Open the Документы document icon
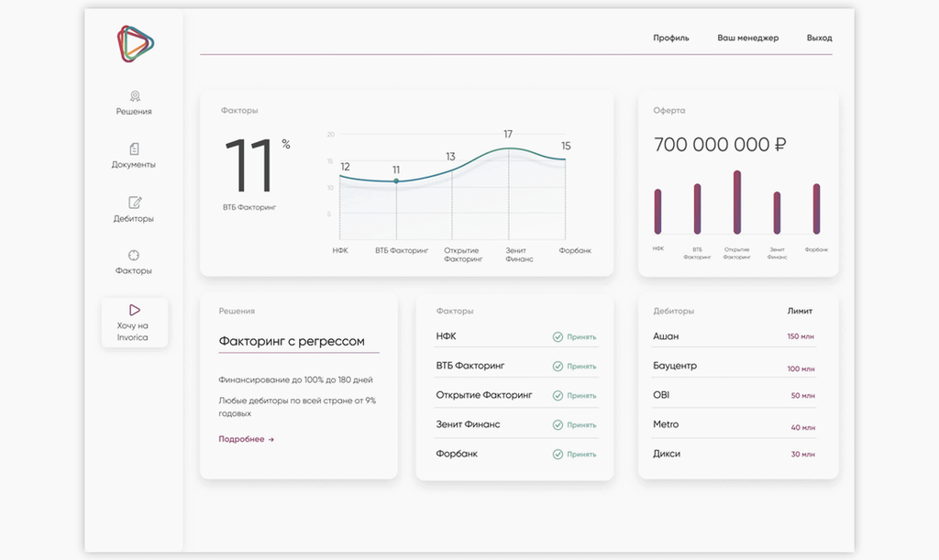Viewport: 939px width, 560px height. (x=134, y=148)
